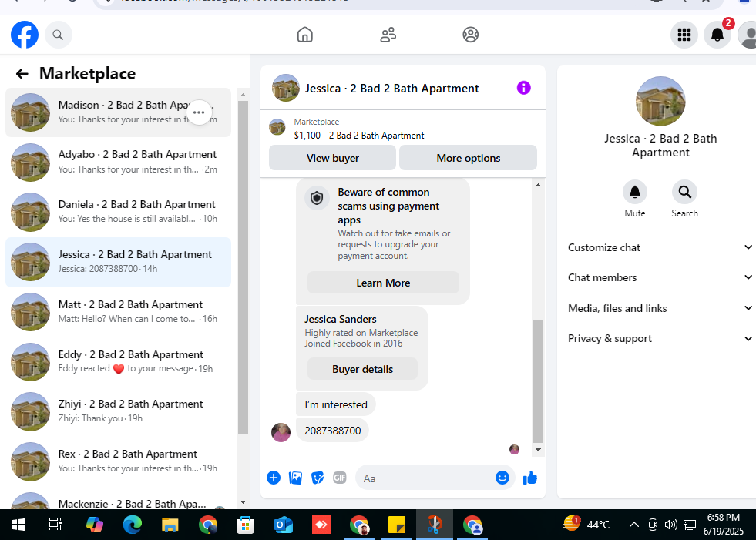Open Eddy's apartment conversation
Viewport: 756px width, 540px height.
pyautogui.click(x=118, y=362)
